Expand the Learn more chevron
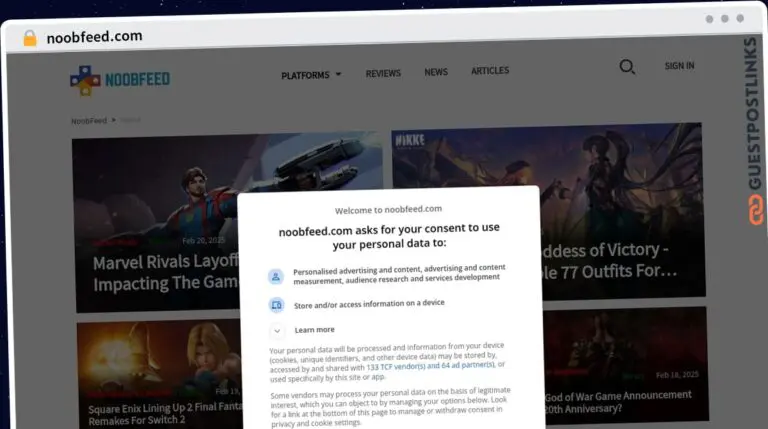Viewport: 768px width, 429px height. [x=277, y=331]
